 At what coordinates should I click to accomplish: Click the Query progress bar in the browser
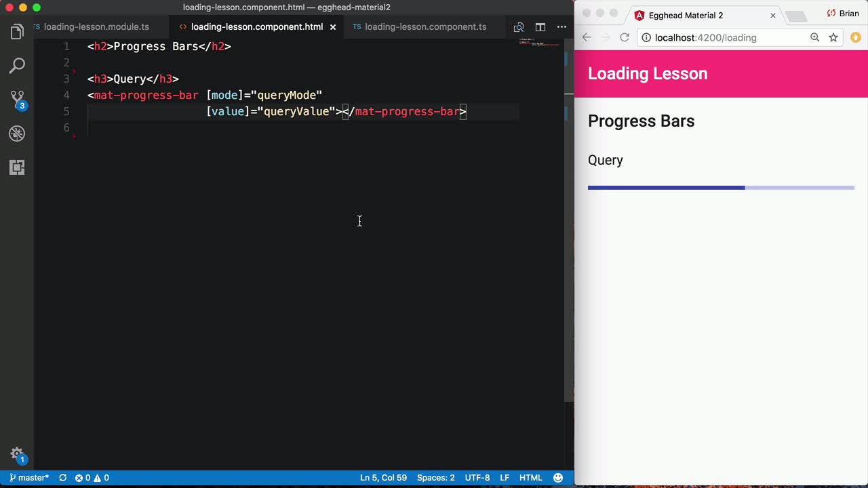(721, 187)
